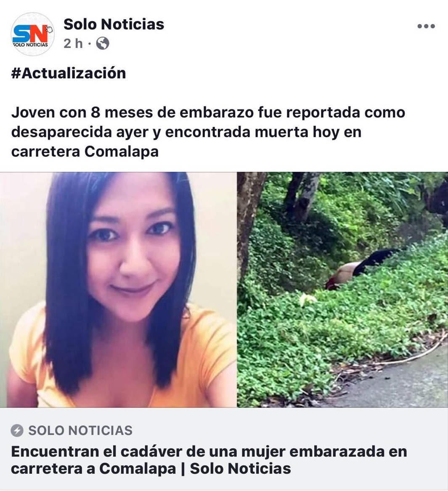Click the SOLO NOTICIAS source label
The image size is (448, 491).
(x=80, y=430)
